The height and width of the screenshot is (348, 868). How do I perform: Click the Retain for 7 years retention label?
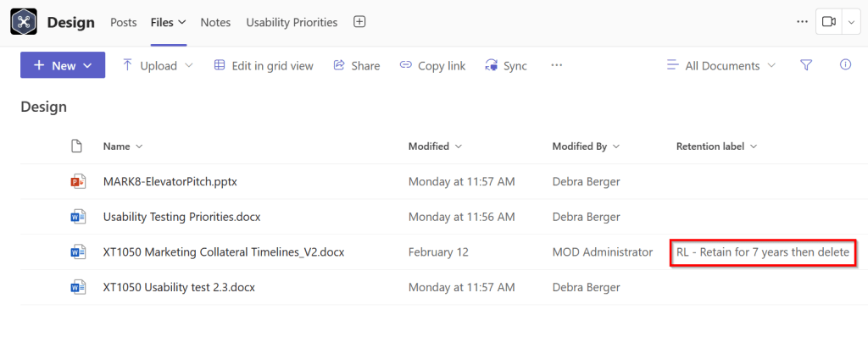(x=763, y=252)
